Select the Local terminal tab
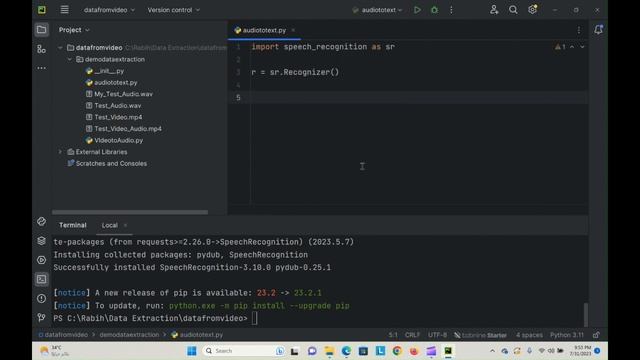This screenshot has width=640, height=360. point(109,225)
